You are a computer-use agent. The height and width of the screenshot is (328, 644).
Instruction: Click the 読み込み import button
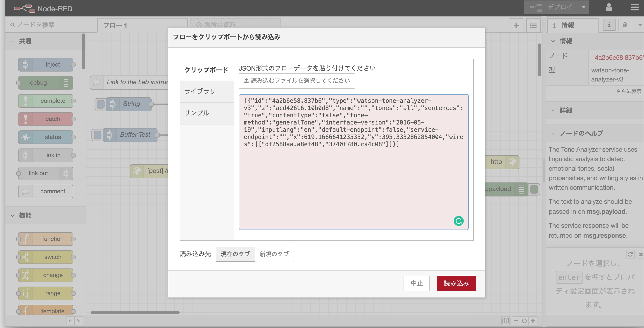click(x=456, y=283)
